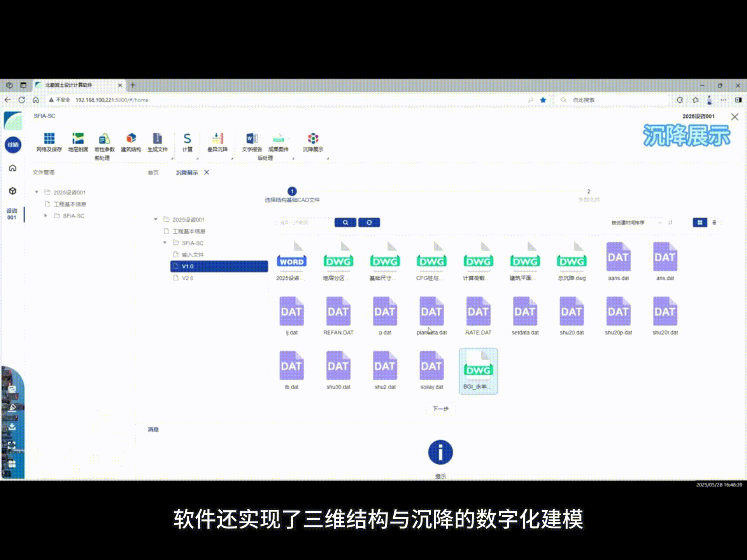Image resolution: width=747 pixels, height=560 pixels.
Task: Toggle sort order direction icon
Action: 671,222
